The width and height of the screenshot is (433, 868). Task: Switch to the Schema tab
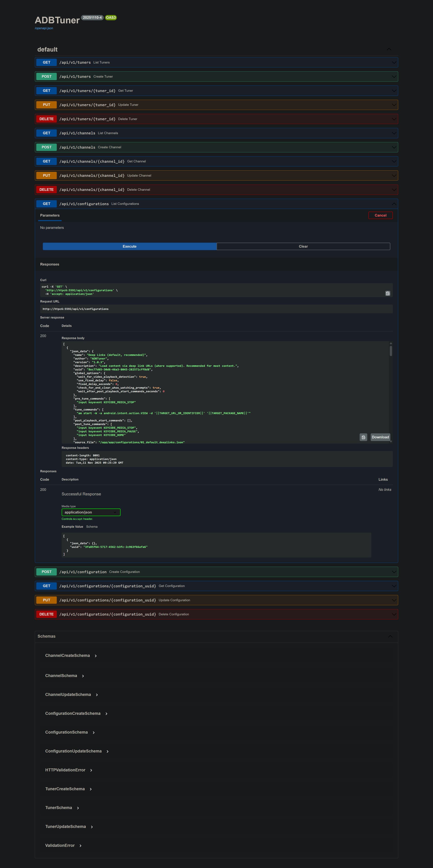(92, 527)
